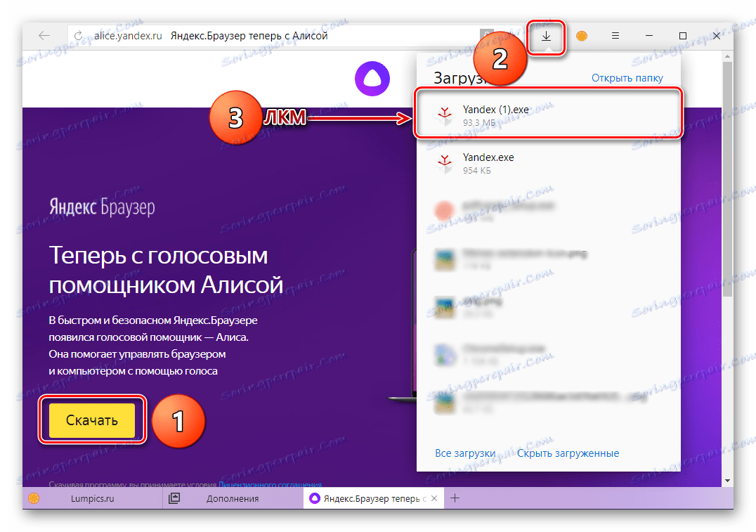756x532 pixels.
Task: Click the back navigation arrow
Action: (44, 36)
